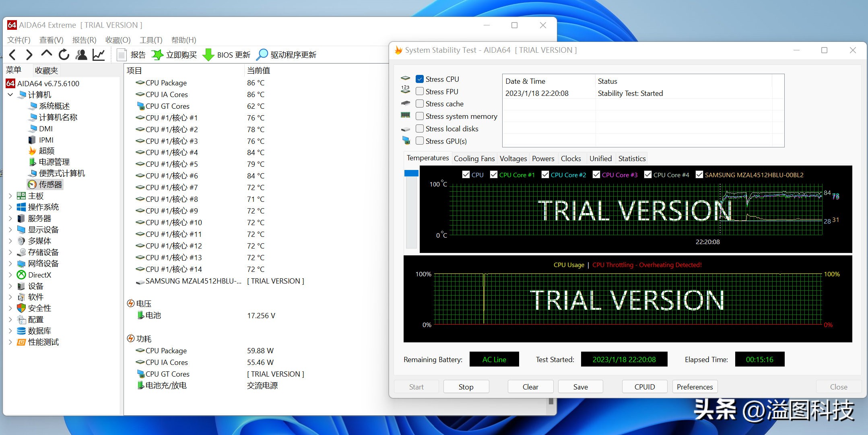Image resolution: width=868 pixels, height=435 pixels.
Task: Open the 工具(T) menu
Action: (x=151, y=40)
